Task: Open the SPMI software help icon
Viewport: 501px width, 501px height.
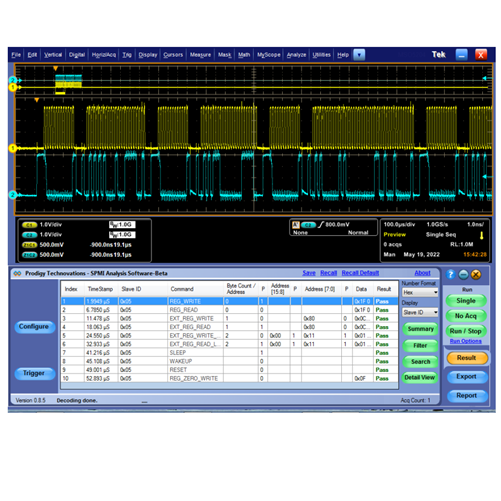Action: pos(450,274)
